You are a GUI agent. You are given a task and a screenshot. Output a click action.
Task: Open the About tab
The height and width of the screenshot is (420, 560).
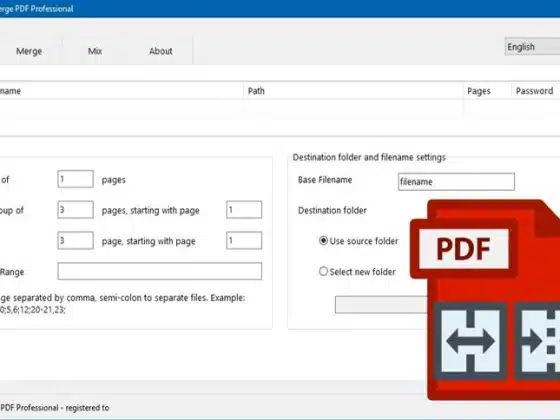tap(161, 51)
